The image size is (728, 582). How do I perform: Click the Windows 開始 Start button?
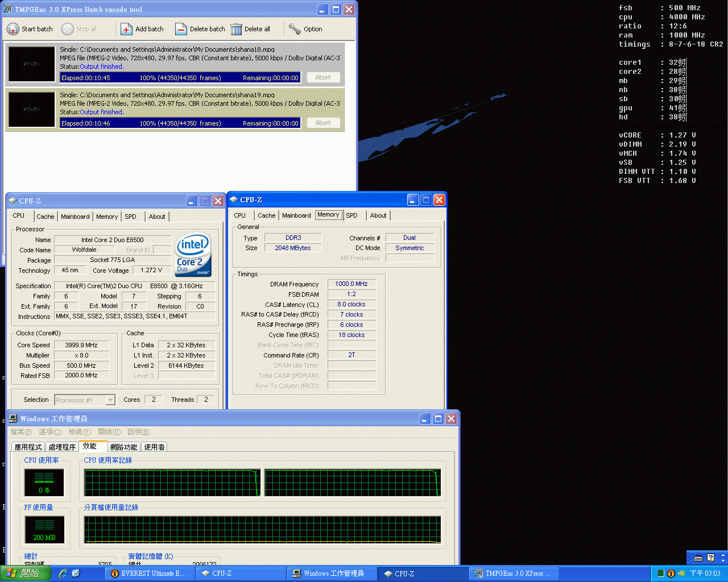tap(26, 573)
